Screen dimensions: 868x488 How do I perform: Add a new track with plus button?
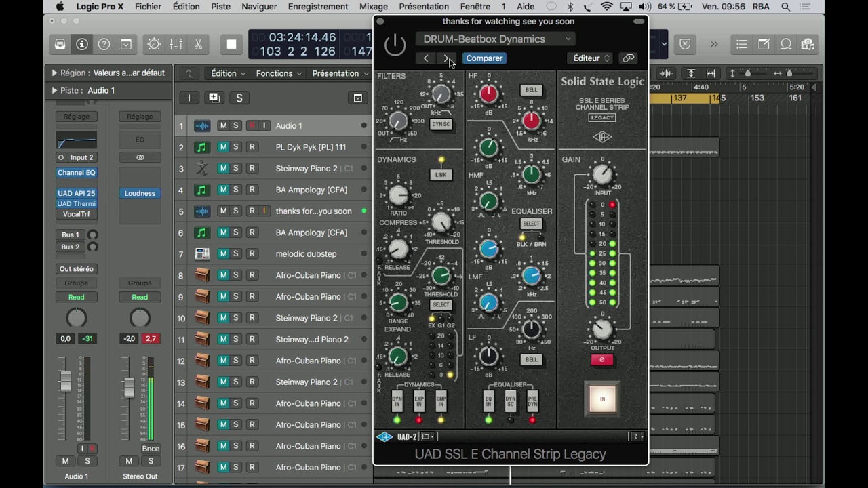pos(189,98)
